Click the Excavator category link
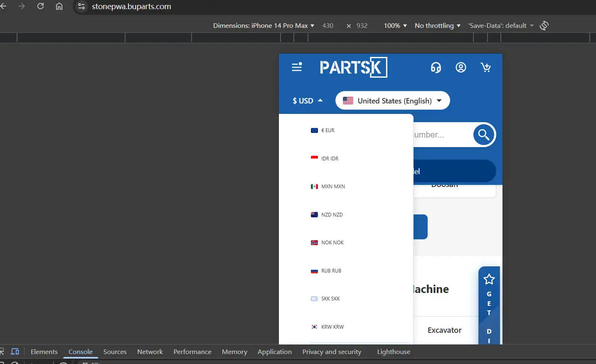 tap(444, 330)
